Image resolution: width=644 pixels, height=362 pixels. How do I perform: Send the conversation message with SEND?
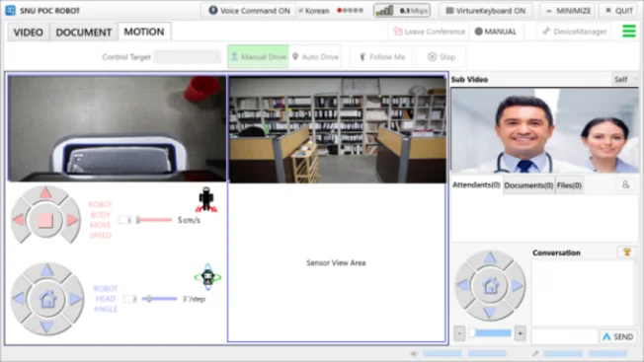(x=617, y=336)
